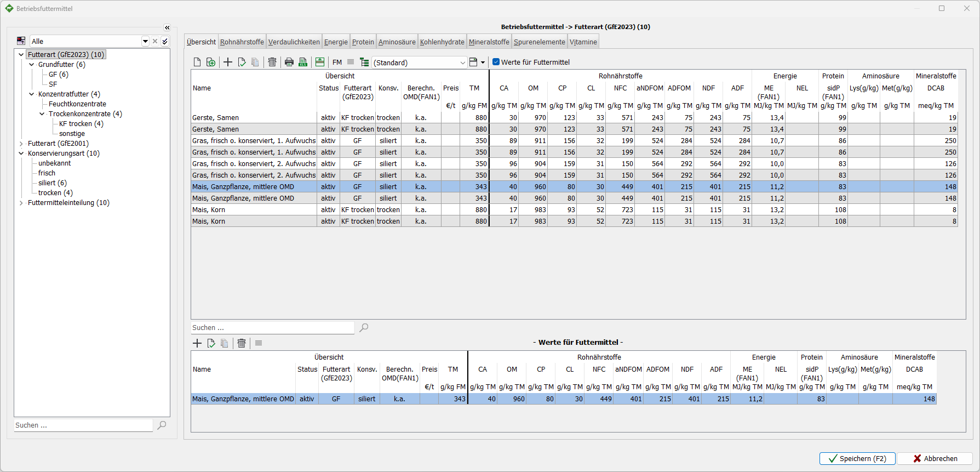980x472 pixels.
Task: Click the new document with green plus icon
Action: tap(211, 62)
